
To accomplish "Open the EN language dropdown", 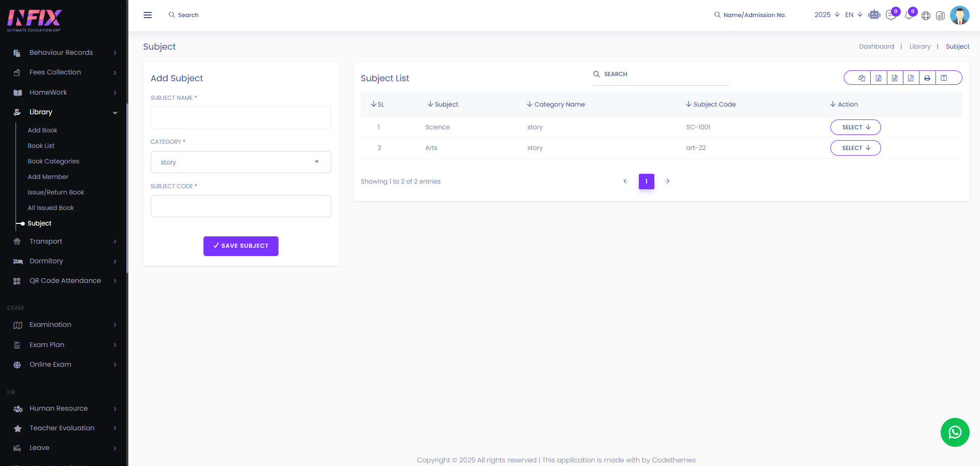I will pyautogui.click(x=854, y=14).
